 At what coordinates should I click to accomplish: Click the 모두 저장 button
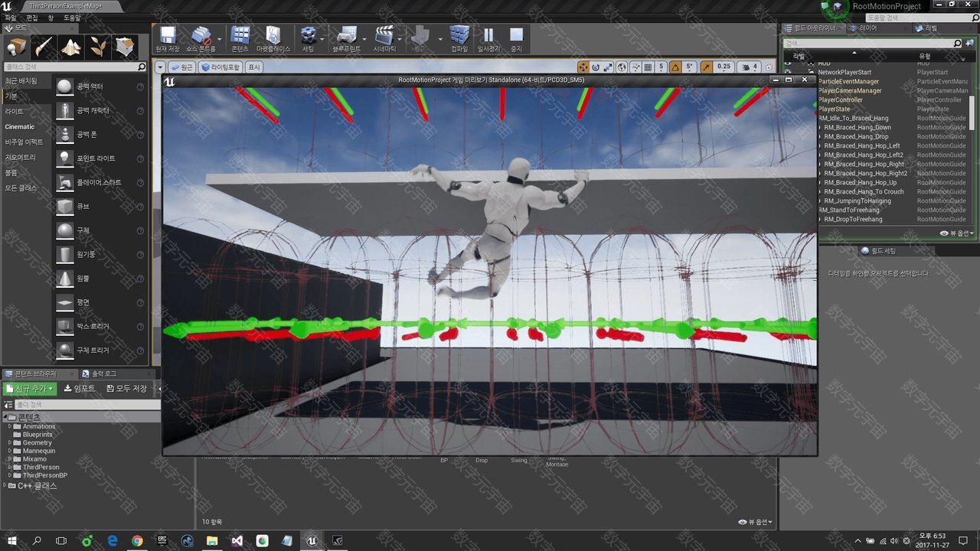point(126,389)
